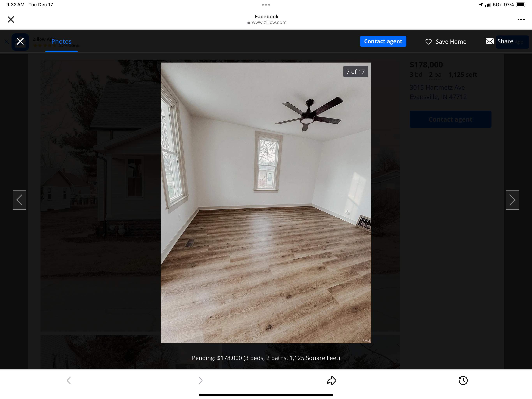Click the envelope Share icon
532x399 pixels.
[489, 41]
